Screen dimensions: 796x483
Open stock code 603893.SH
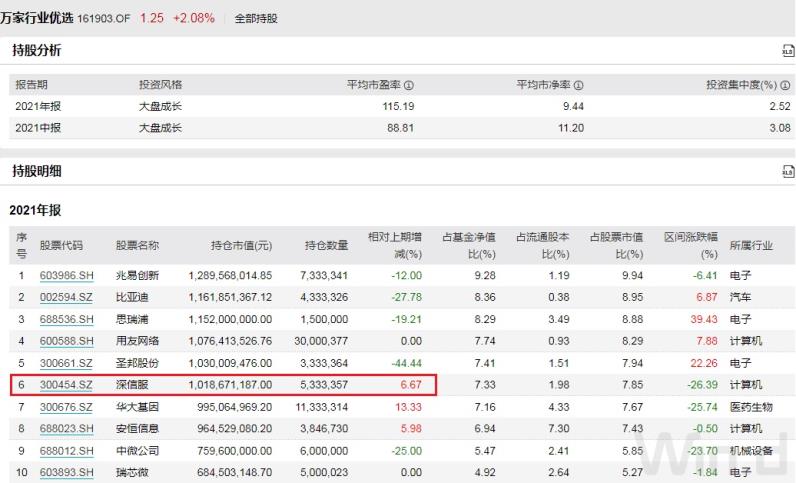[67, 472]
